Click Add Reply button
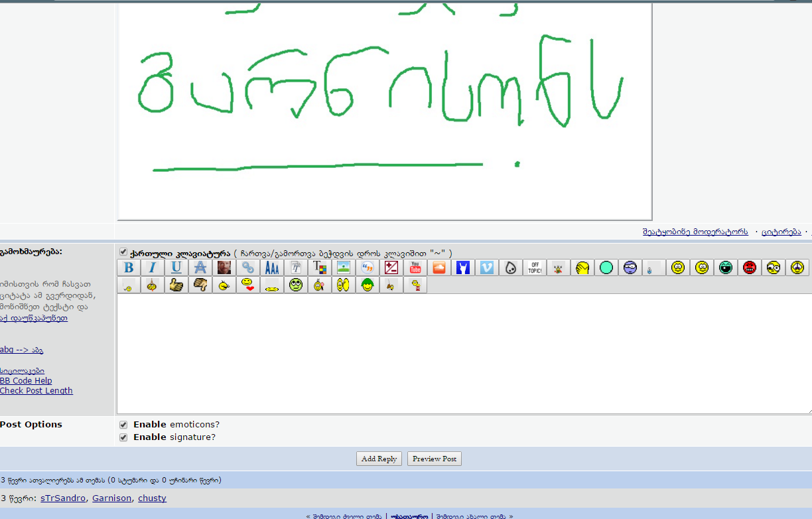Image resolution: width=812 pixels, height=519 pixels. (x=379, y=459)
